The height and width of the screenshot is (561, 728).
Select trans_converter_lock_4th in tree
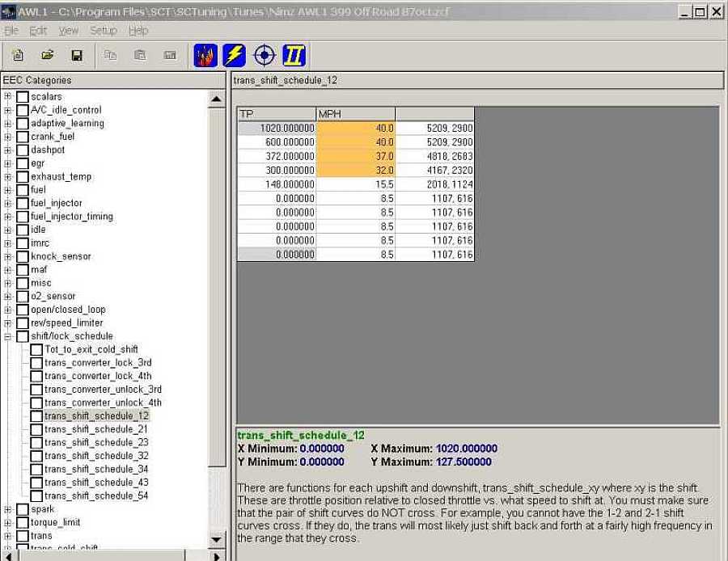98,376
